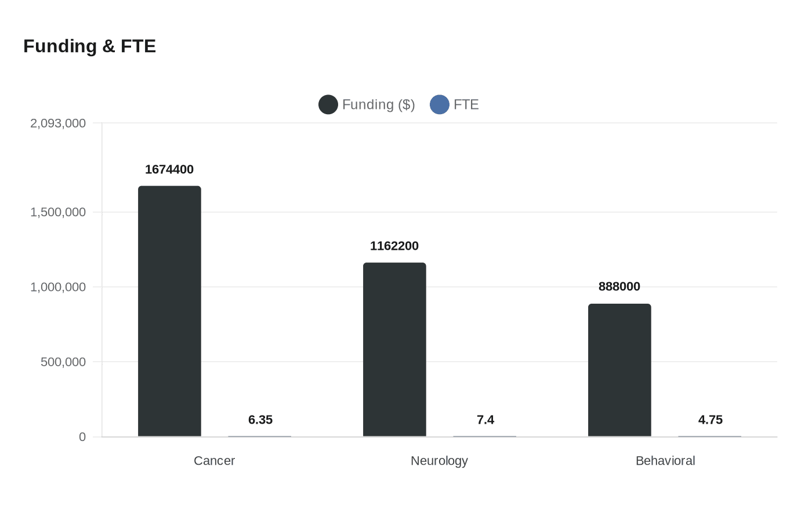Select the Behavioral funding bar
Screen dimensions: 812x510
click(x=619, y=370)
